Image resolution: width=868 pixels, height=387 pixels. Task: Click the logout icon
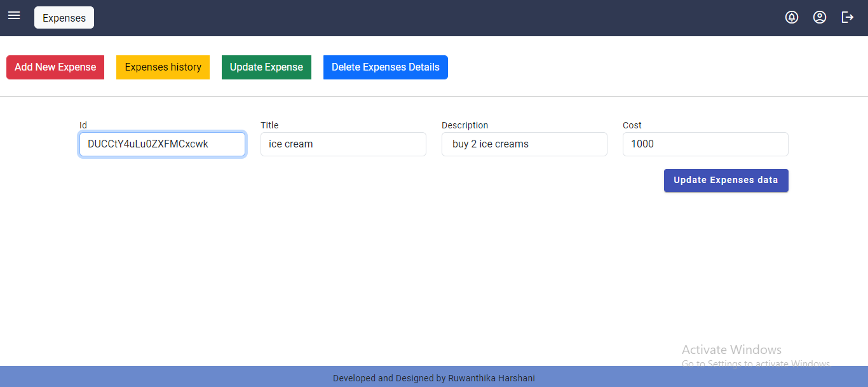tap(848, 17)
